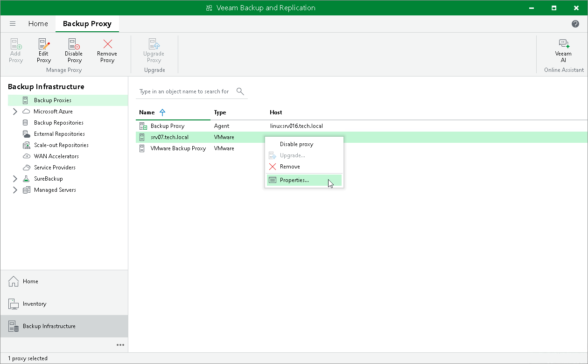588x364 pixels.
Task: Click the VMware Backup Proxy row icon
Action: (x=142, y=148)
